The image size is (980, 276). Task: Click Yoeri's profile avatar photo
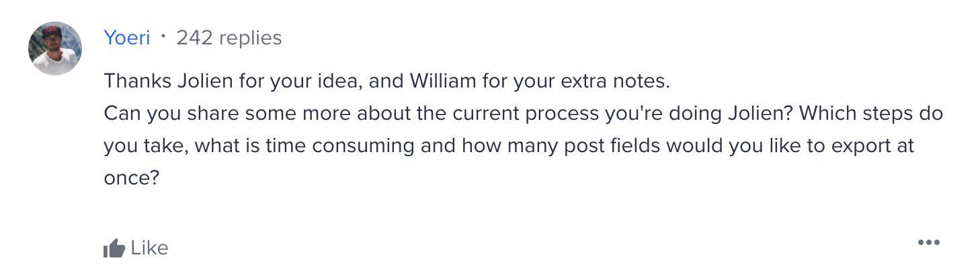[55, 48]
